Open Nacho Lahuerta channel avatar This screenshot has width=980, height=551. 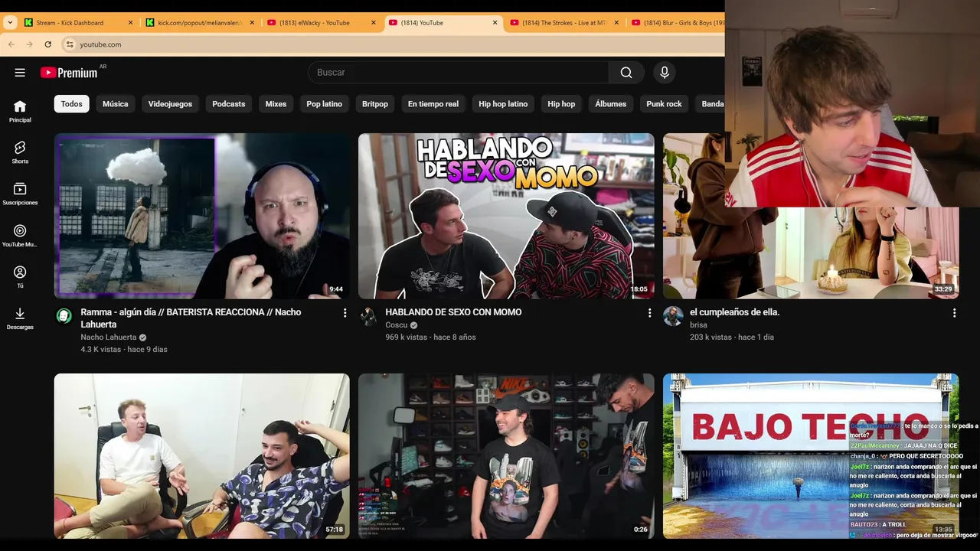[x=64, y=316]
